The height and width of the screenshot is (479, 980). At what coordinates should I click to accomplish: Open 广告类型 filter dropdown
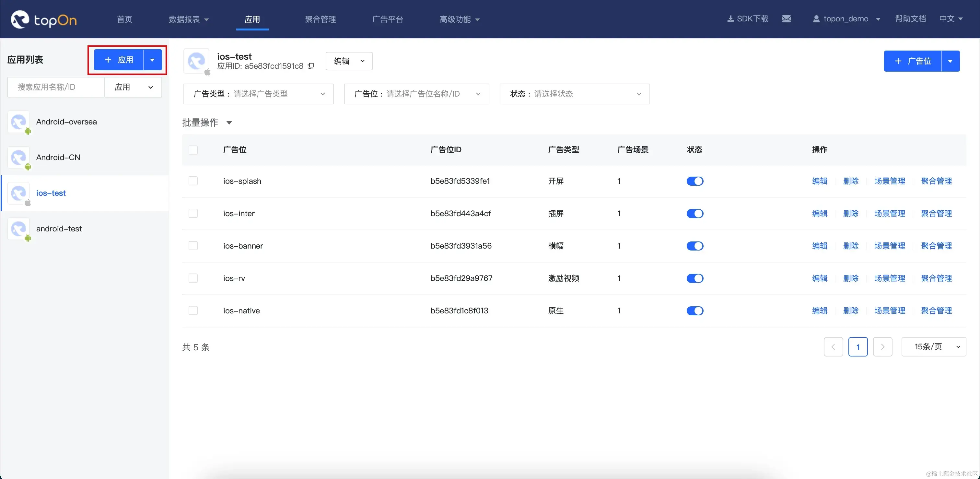[x=258, y=94]
